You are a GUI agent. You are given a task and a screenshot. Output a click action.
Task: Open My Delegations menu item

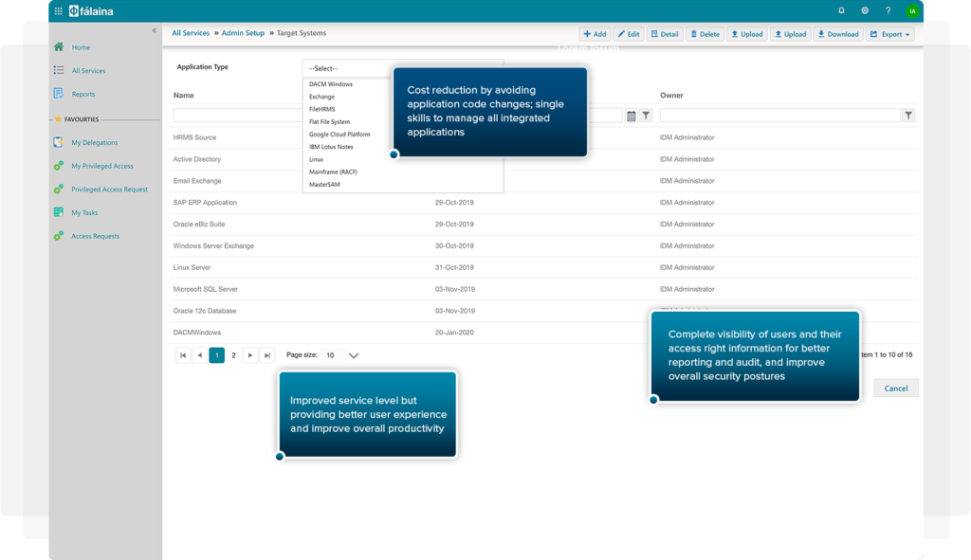(94, 143)
